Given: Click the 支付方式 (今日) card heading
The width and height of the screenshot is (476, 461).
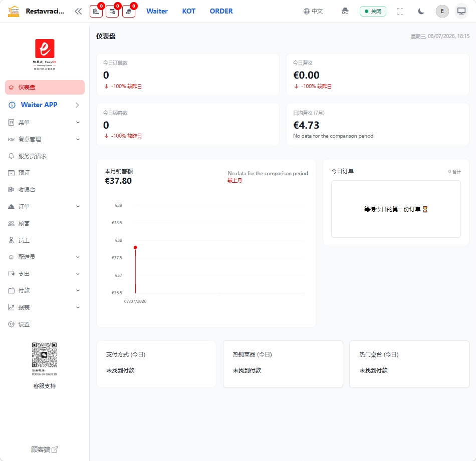Looking at the screenshot, I should click(126, 354).
